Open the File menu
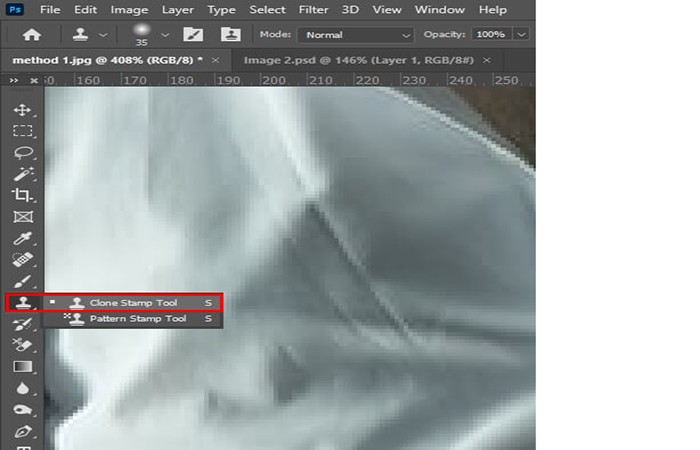The height and width of the screenshot is (450, 700). click(50, 9)
